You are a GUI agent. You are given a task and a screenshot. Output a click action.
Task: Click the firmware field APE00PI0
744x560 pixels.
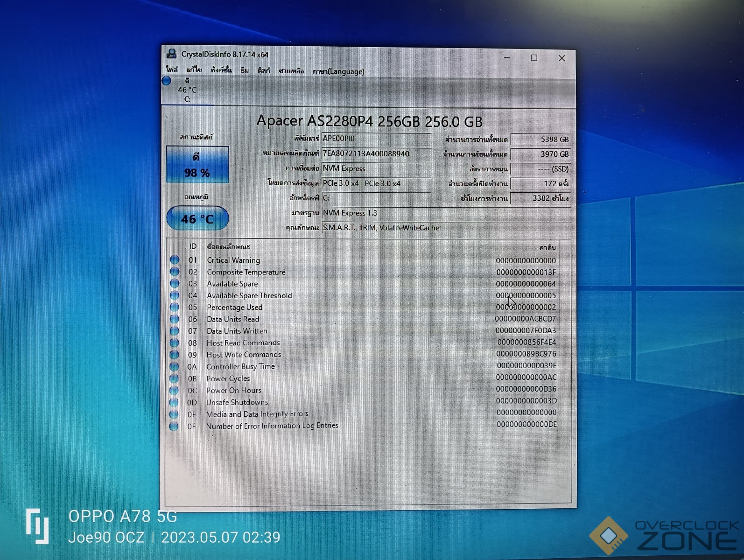click(376, 139)
